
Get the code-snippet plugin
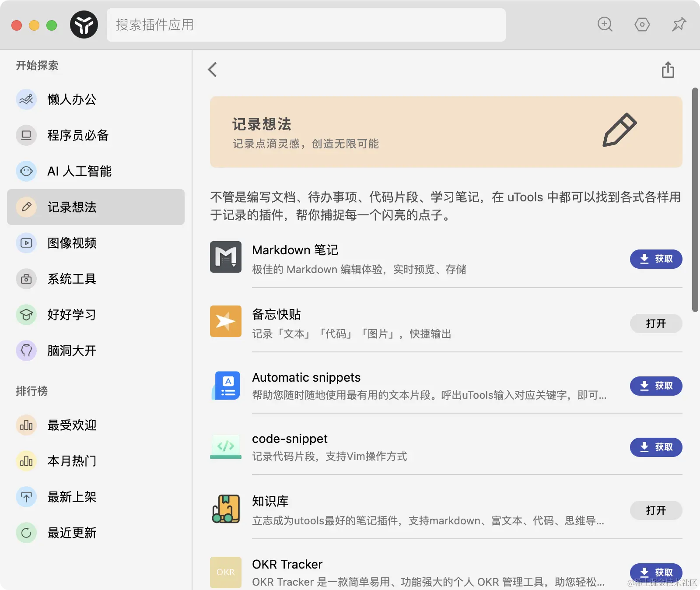tap(656, 447)
